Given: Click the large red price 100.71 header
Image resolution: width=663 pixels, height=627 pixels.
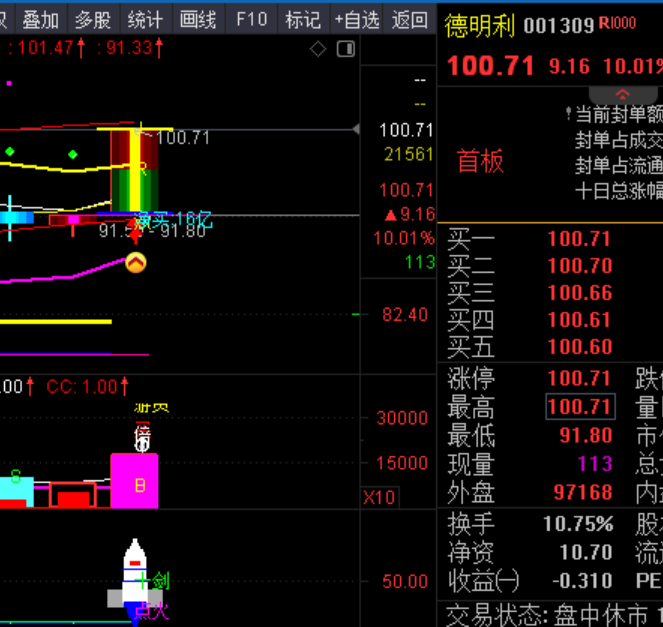Looking at the screenshot, I should point(490,66).
